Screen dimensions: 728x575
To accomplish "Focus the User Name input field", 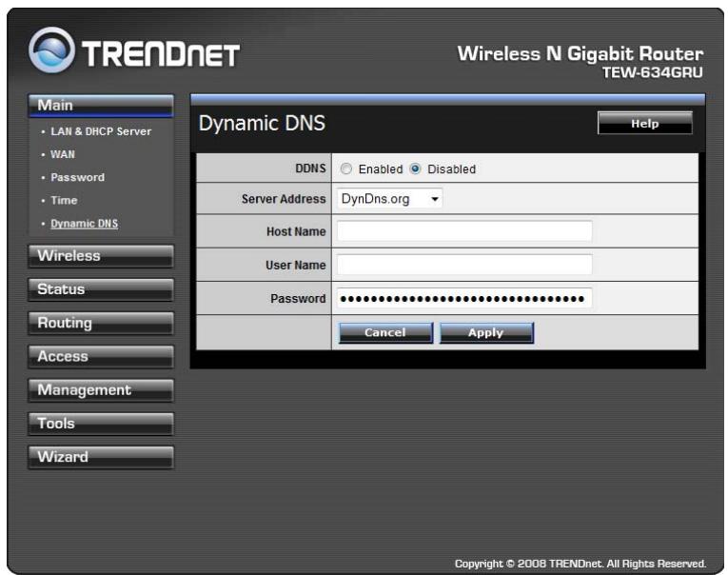I will point(464,265).
